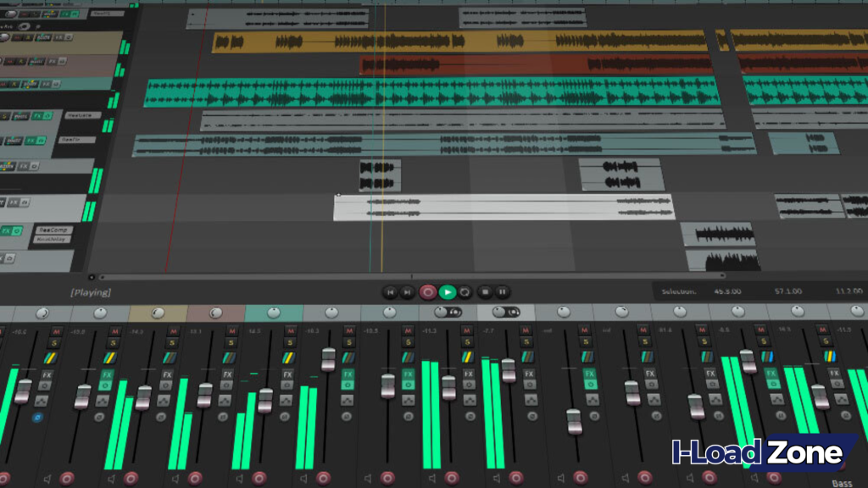Click the Record button in the transport bar
The image size is (868, 488).
click(428, 292)
